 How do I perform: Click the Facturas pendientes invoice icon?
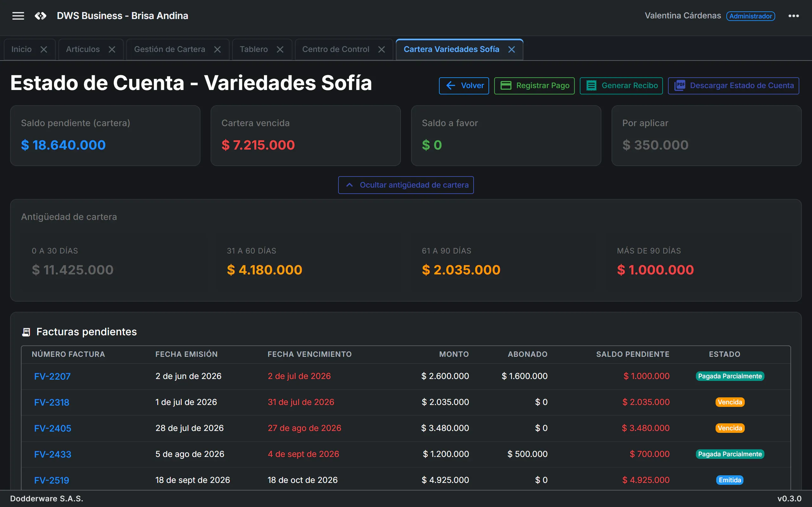(26, 332)
